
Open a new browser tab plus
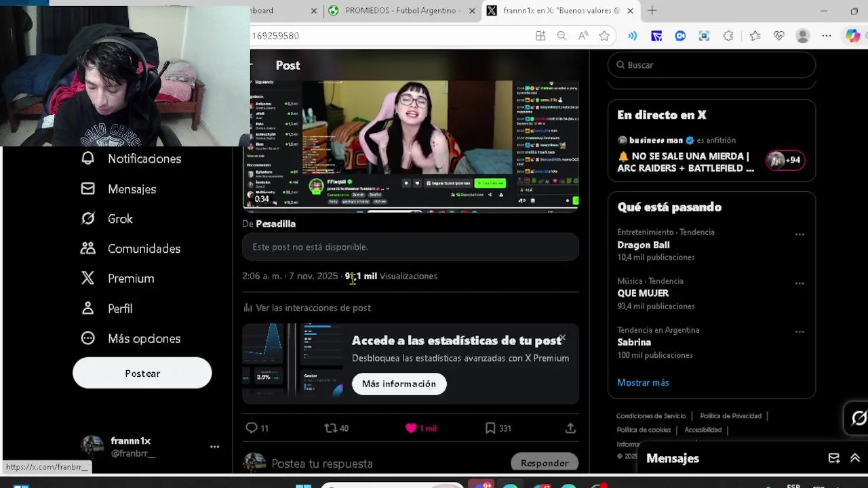[652, 11]
